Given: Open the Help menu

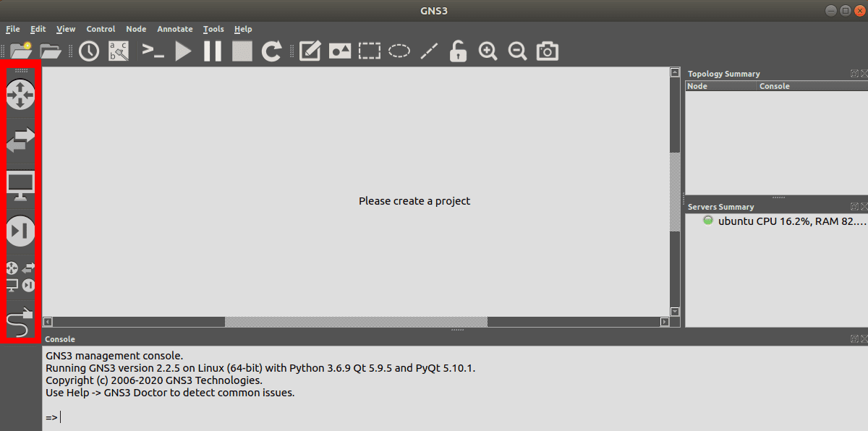Looking at the screenshot, I should (243, 29).
